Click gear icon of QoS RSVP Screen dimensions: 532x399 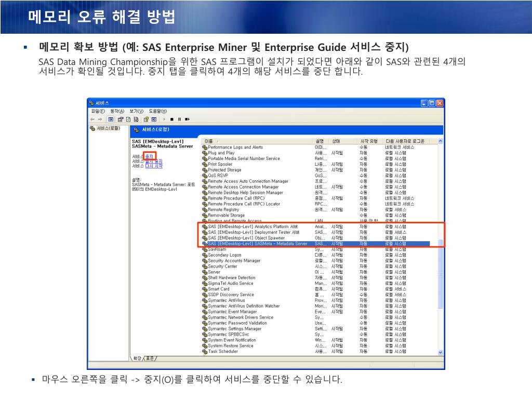tap(205, 176)
